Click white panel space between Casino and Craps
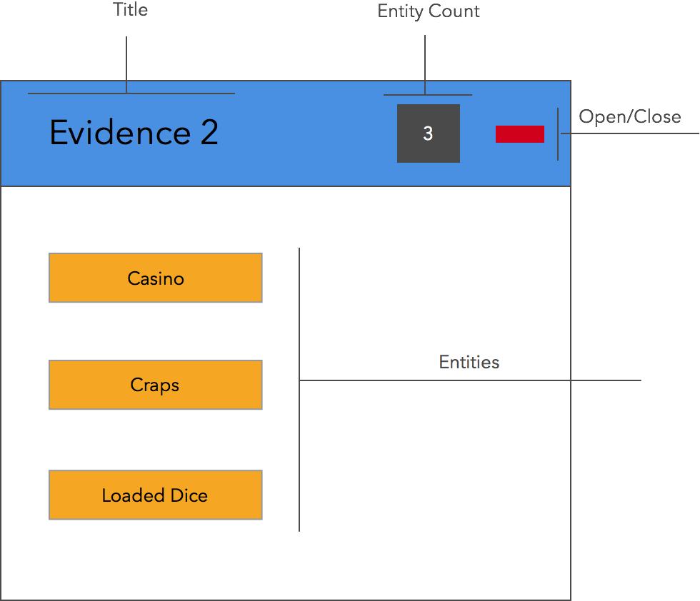This screenshot has height=601, width=700. click(x=156, y=331)
